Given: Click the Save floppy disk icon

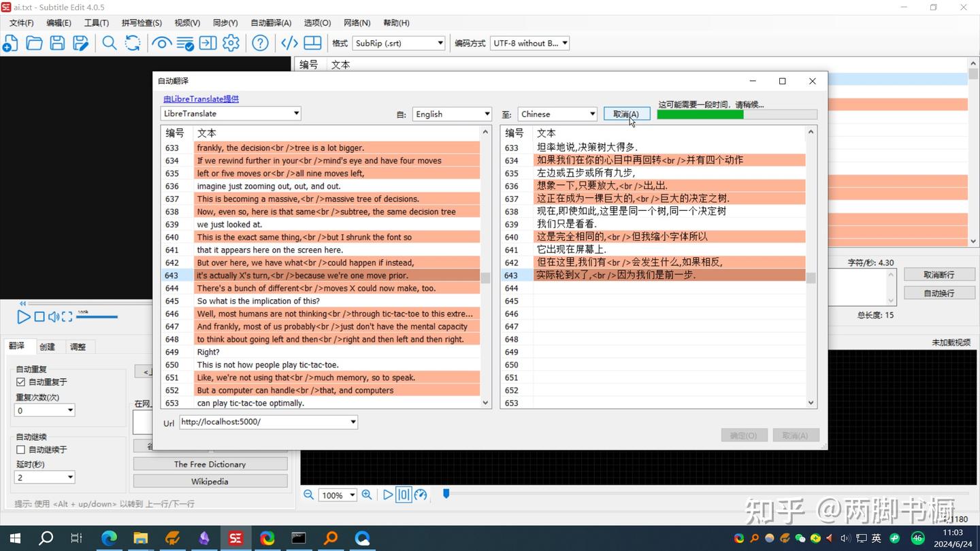Looking at the screenshot, I should tap(57, 44).
